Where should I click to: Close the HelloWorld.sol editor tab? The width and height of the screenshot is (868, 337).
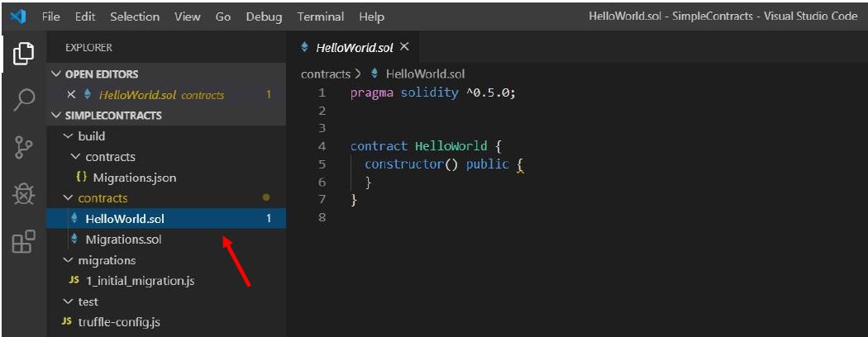tap(404, 47)
